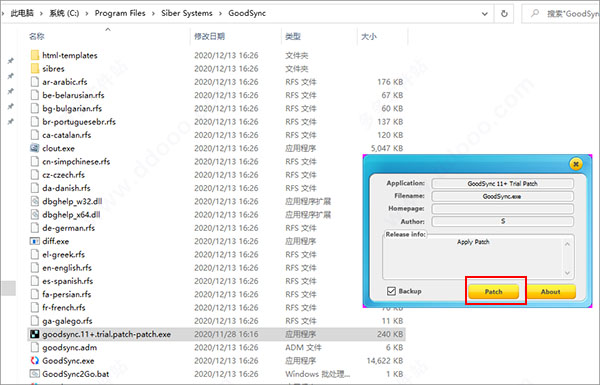Sort by the 类型 column header

coord(293,36)
